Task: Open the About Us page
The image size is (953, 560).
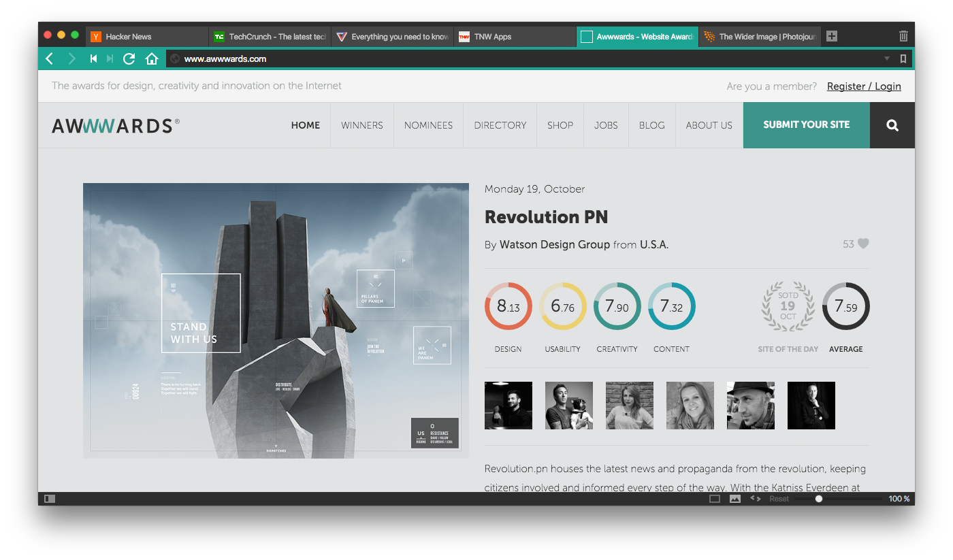Action: 709,125
